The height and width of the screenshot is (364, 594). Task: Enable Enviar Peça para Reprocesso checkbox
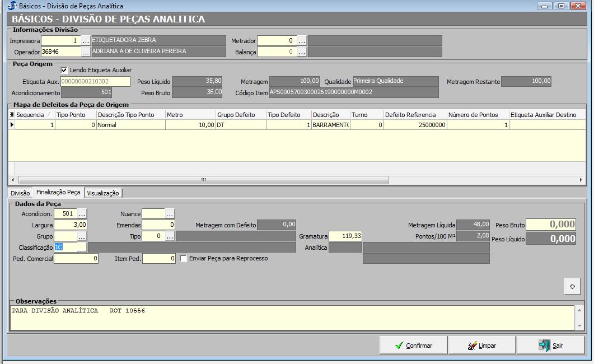click(184, 259)
